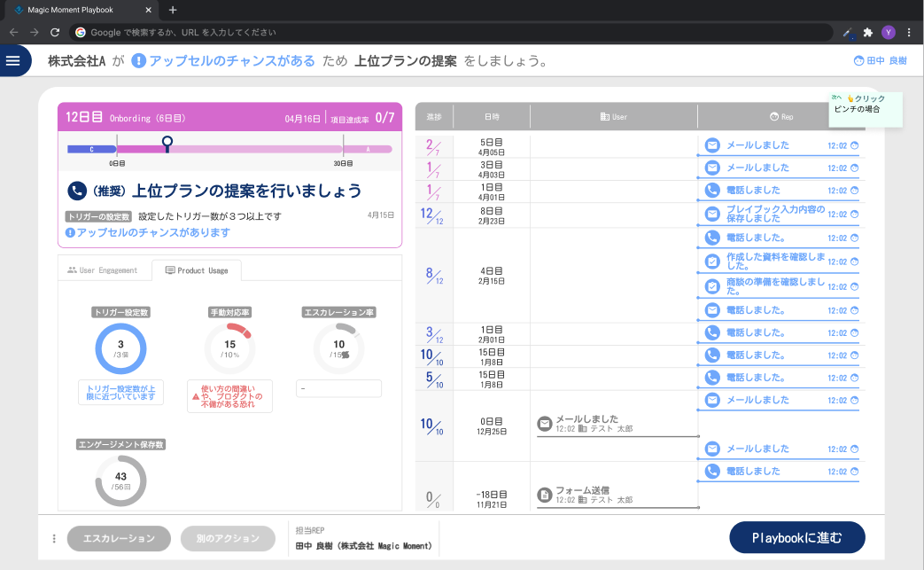Click the 手動対応率 donut gauge
The height and width of the screenshot is (570, 924).
(x=229, y=348)
